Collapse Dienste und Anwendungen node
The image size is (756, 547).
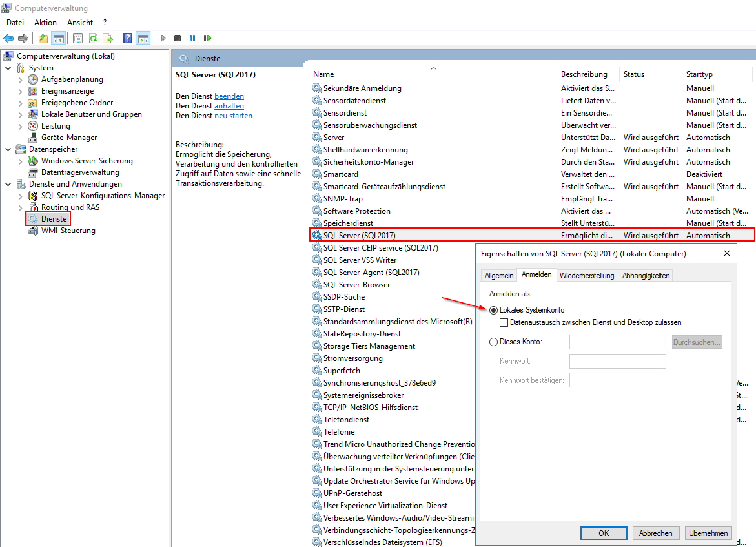tap(8, 184)
